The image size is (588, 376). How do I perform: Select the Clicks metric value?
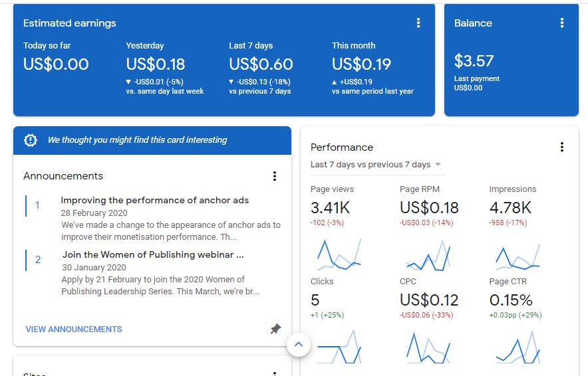(x=315, y=300)
